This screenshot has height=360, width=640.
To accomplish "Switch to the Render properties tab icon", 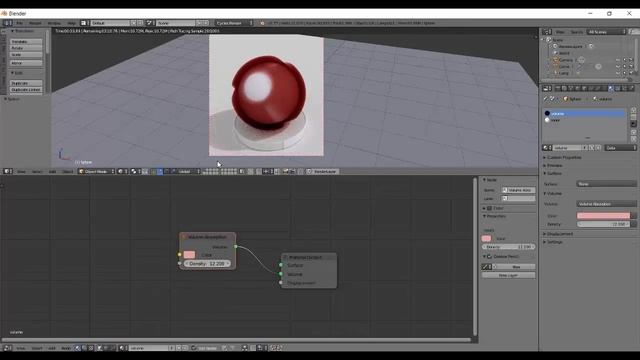I will click(558, 88).
